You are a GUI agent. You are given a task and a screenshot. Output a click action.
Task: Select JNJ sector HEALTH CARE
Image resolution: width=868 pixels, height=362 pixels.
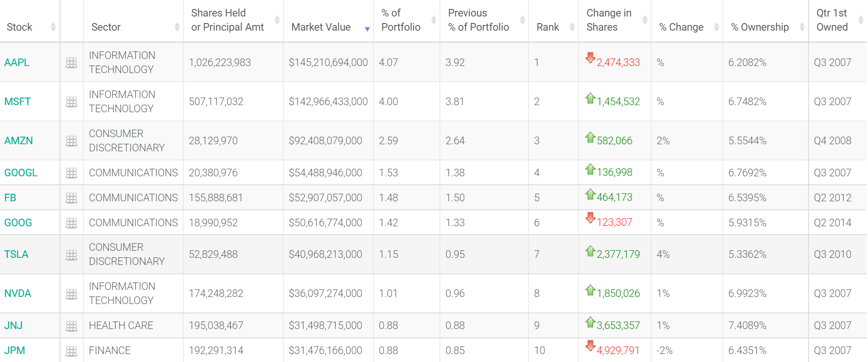(121, 326)
